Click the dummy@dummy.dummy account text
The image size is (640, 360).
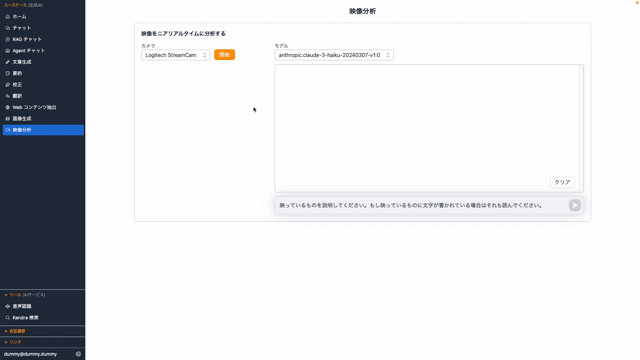31,354
